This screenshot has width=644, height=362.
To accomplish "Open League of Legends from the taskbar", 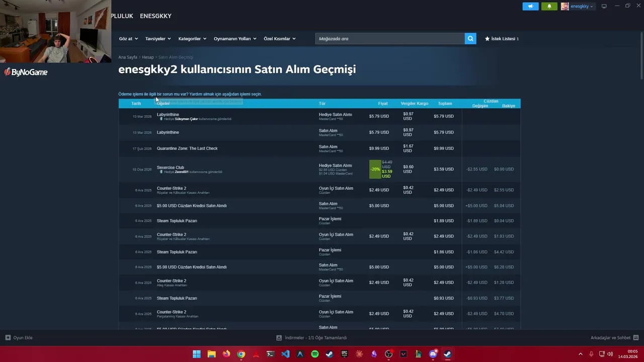I will tap(418, 354).
